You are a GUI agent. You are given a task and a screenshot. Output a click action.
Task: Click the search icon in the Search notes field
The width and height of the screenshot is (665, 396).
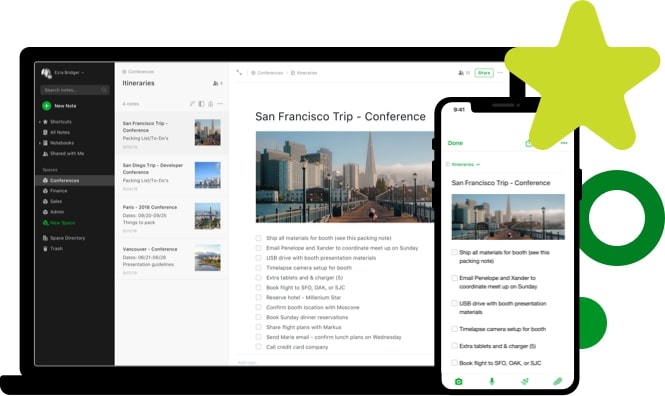(x=104, y=90)
